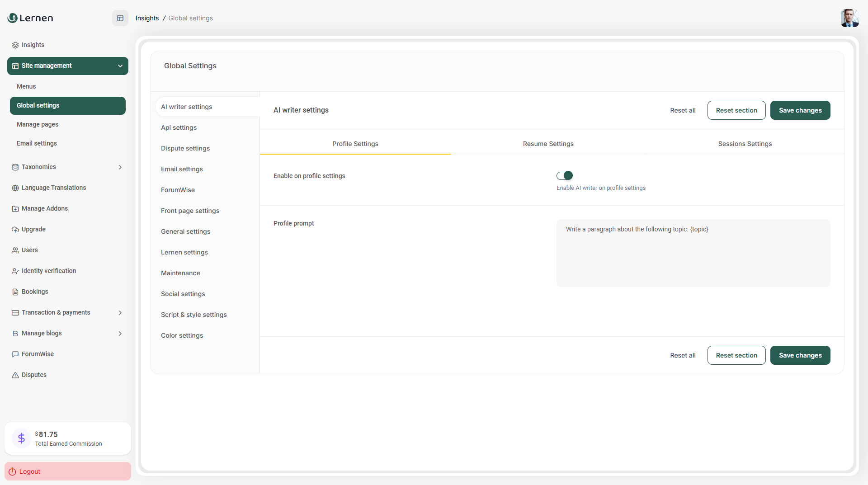The height and width of the screenshot is (485, 868).
Task: Click the Identity verification user icon
Action: coord(15,271)
